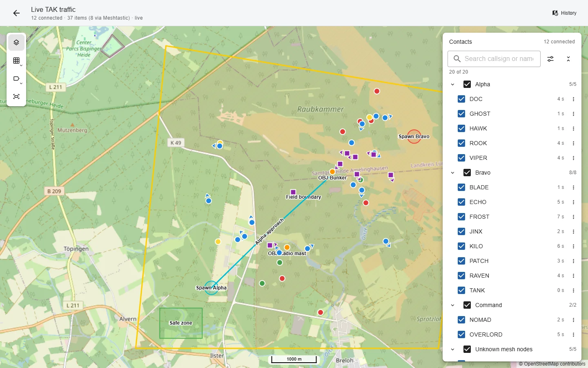Open the grid overlay tool
Screen dimensions: 588x368
coord(16,61)
